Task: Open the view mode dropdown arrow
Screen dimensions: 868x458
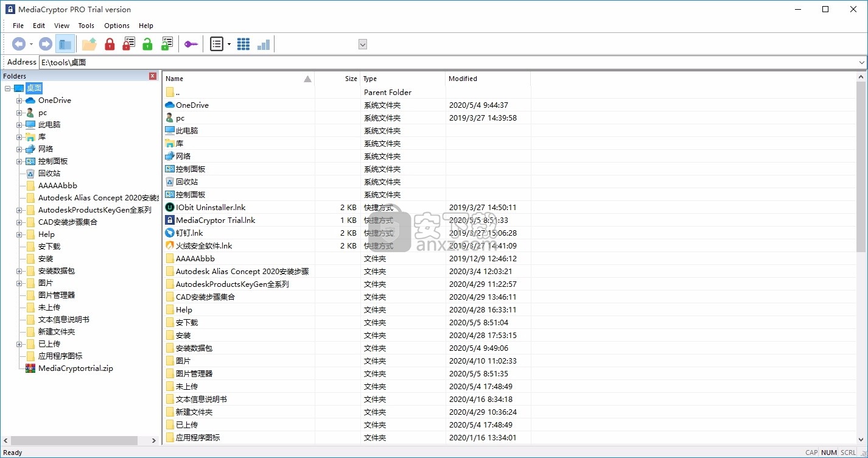Action: click(x=229, y=44)
